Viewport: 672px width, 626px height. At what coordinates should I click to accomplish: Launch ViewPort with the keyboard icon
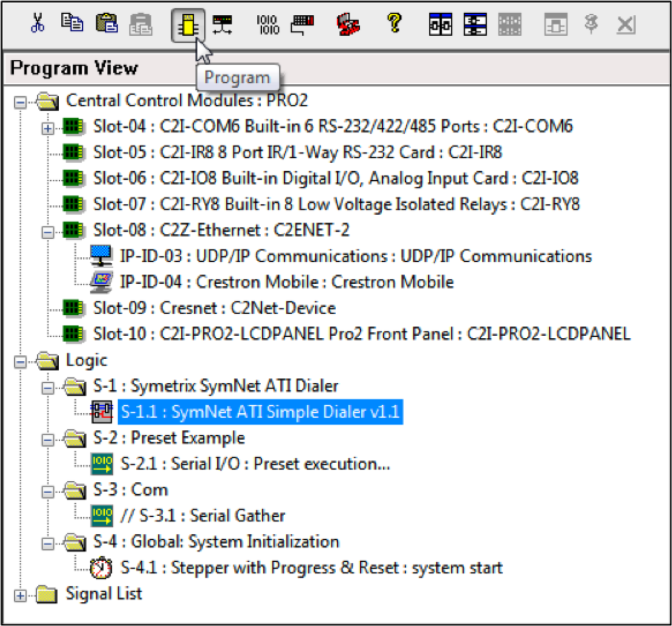click(x=302, y=23)
